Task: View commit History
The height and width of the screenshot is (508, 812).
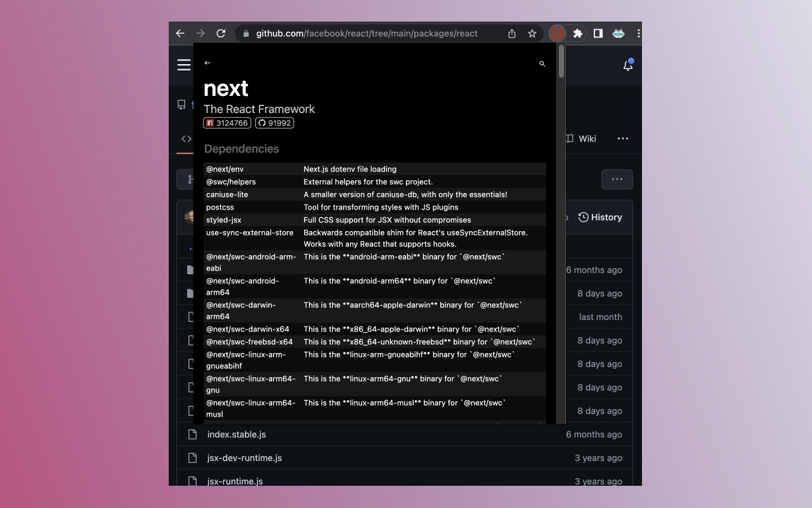Action: [x=600, y=217]
